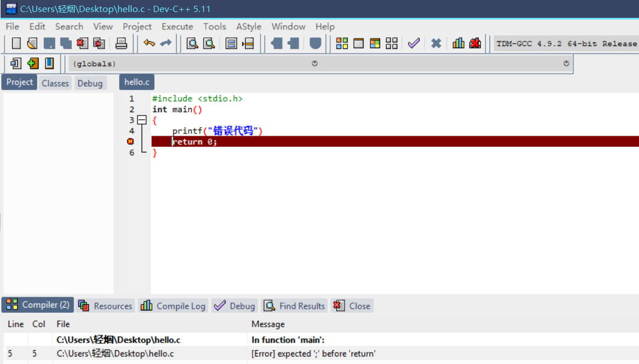The height and width of the screenshot is (364, 639).
Task: Click the Print icon in the toolbar
Action: [121, 43]
